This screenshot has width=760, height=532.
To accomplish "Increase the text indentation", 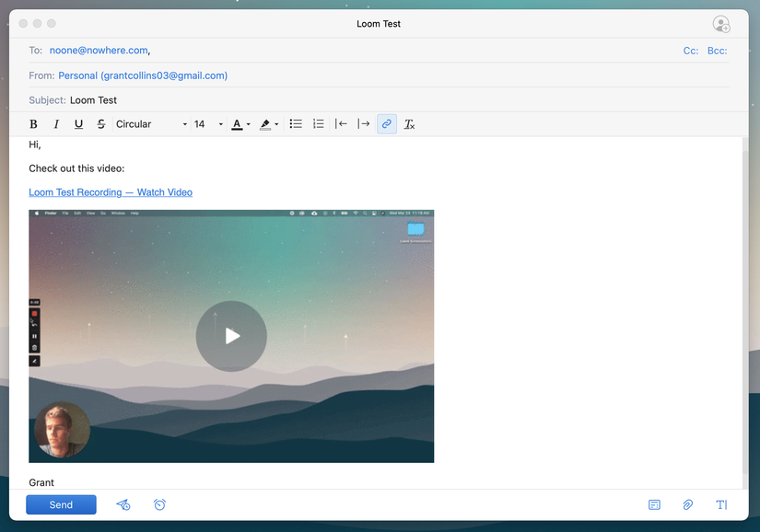I will click(x=363, y=123).
